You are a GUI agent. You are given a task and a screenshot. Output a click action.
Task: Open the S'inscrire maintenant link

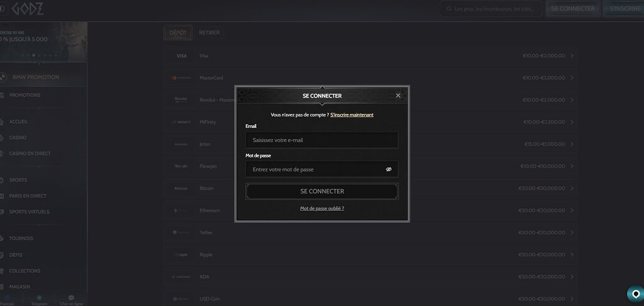[352, 115]
